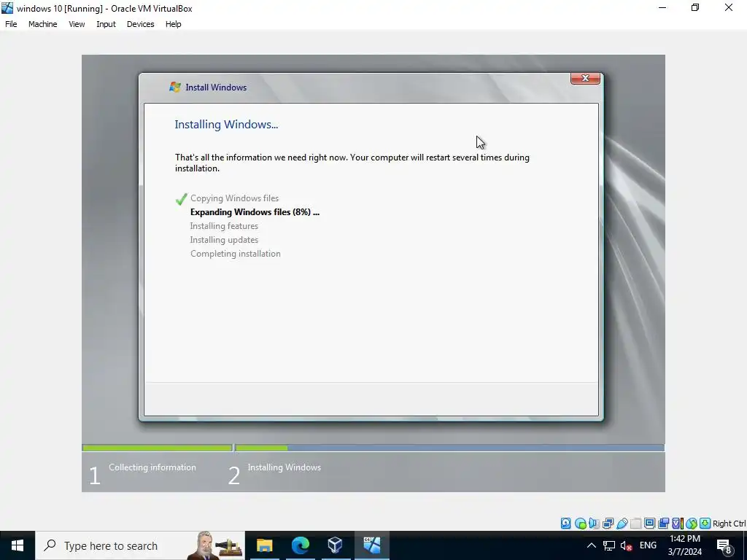Click the network adapters status icon
Image resolution: width=747 pixels, height=560 pixels.
608,524
